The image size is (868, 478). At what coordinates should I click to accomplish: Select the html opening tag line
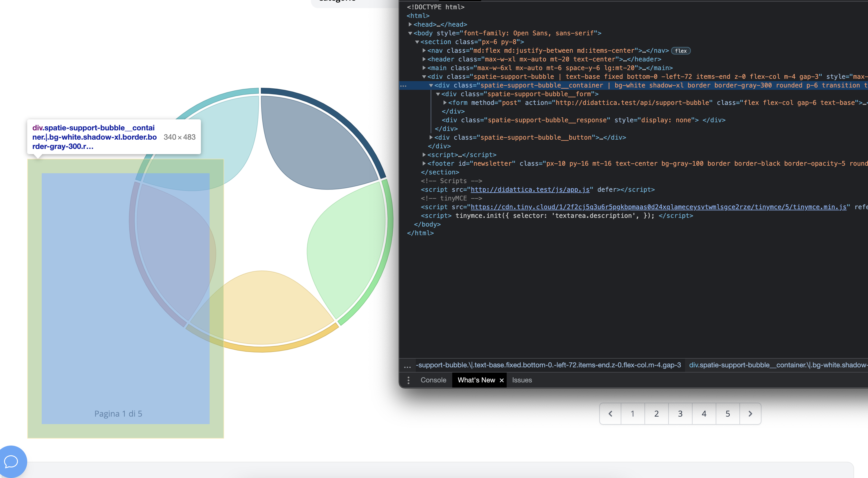418,16
